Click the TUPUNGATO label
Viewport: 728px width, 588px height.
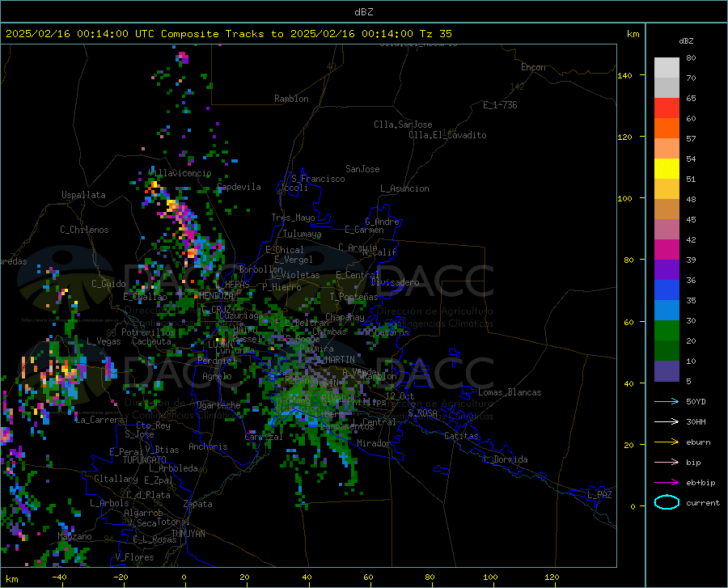click(x=145, y=460)
